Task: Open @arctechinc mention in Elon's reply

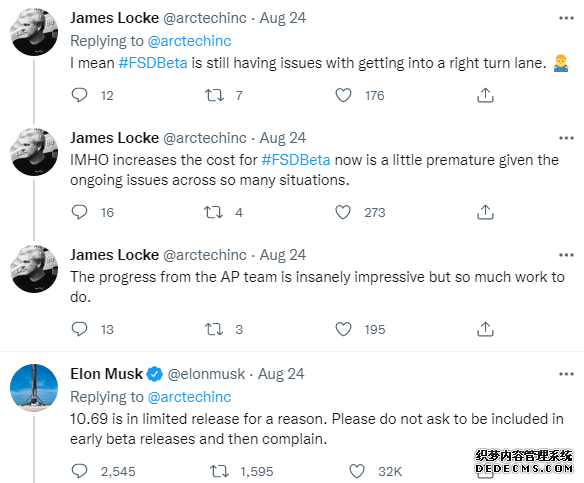Action: click(x=189, y=397)
